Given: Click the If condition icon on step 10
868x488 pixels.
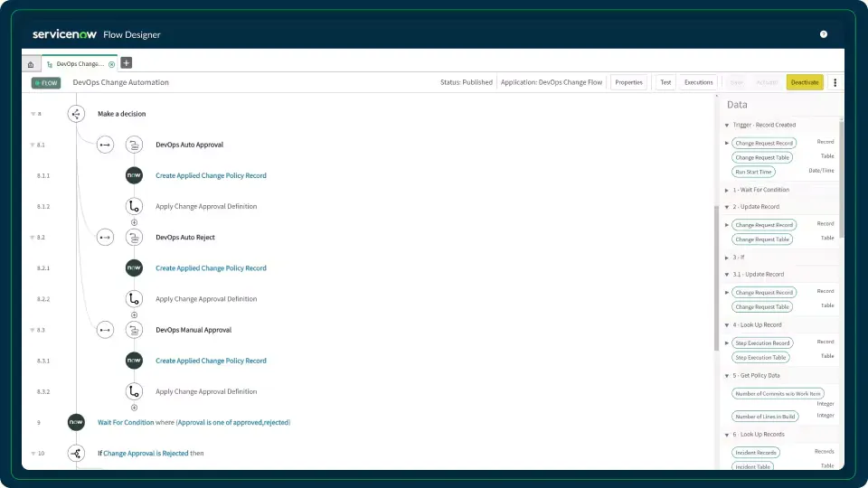Looking at the screenshot, I should (x=76, y=453).
